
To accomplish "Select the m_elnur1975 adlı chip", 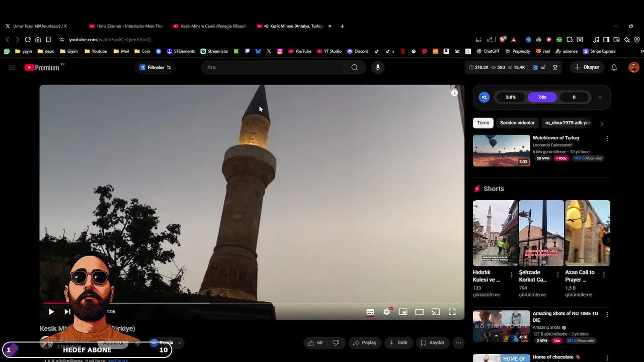I will coord(568,123).
